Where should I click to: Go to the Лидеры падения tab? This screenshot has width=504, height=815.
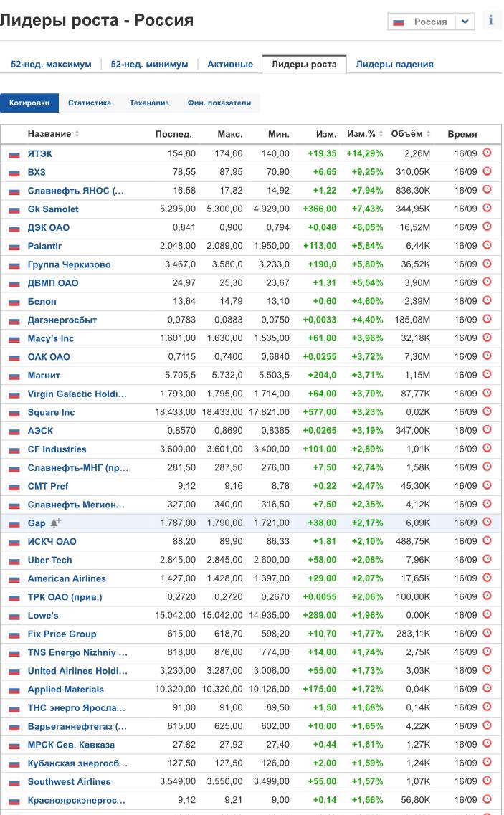coord(394,65)
